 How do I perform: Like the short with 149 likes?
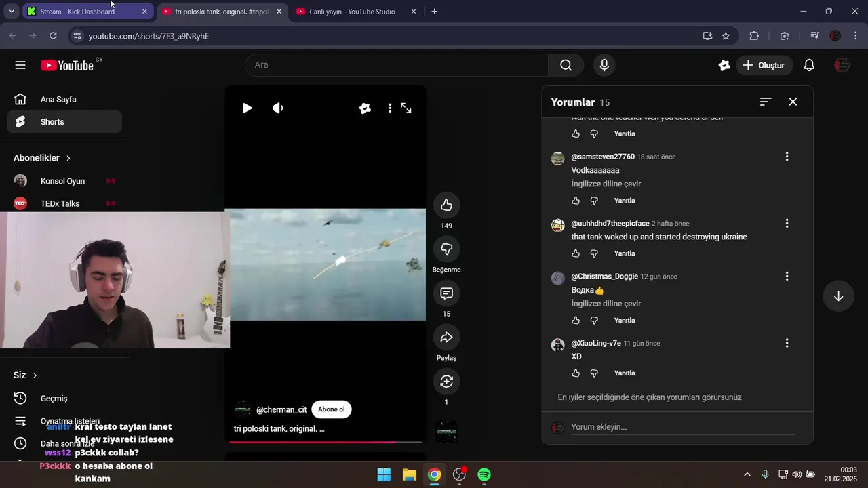446,205
